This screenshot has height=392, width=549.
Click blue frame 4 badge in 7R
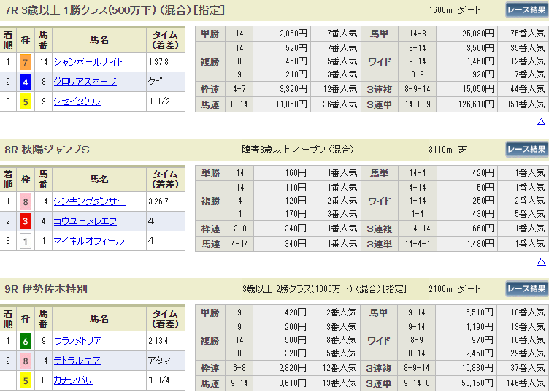26,82
